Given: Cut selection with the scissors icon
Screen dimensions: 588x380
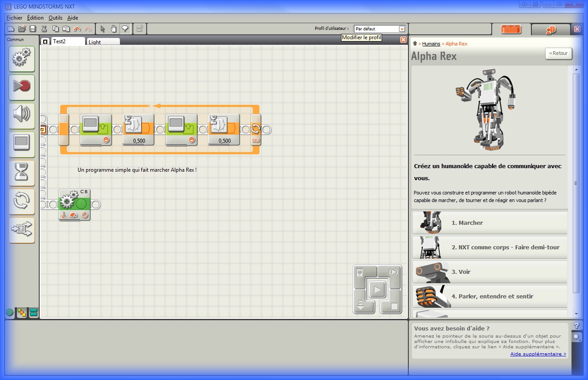Looking at the screenshot, I should [x=44, y=29].
